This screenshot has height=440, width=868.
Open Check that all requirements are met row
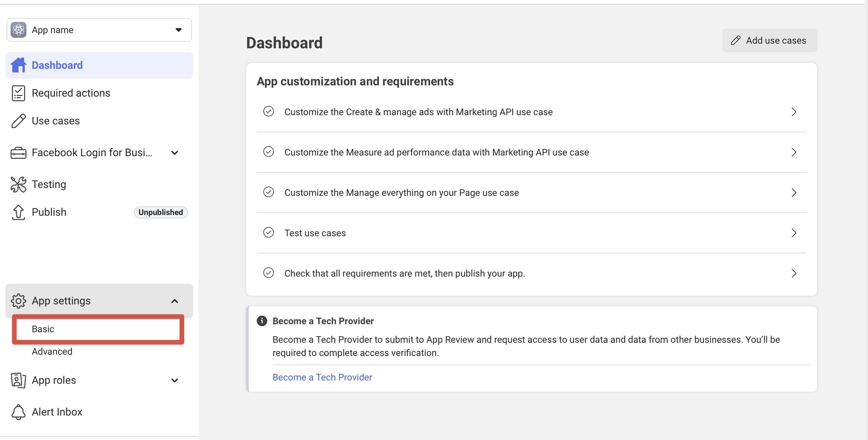coord(531,274)
